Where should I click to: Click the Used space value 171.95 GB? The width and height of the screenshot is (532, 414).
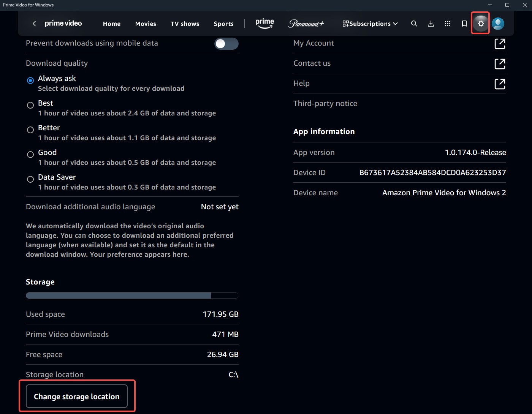coord(221,314)
